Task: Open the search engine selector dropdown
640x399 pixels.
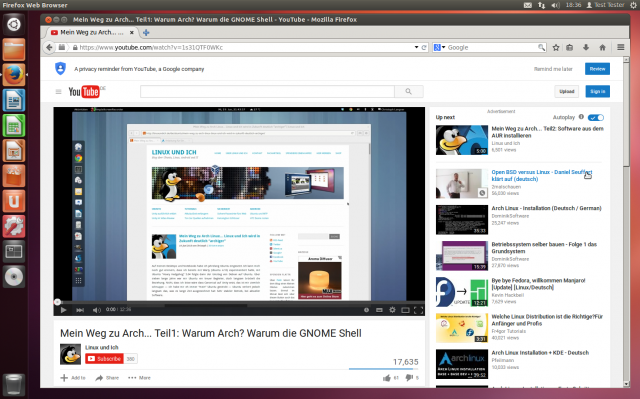Action: point(439,47)
